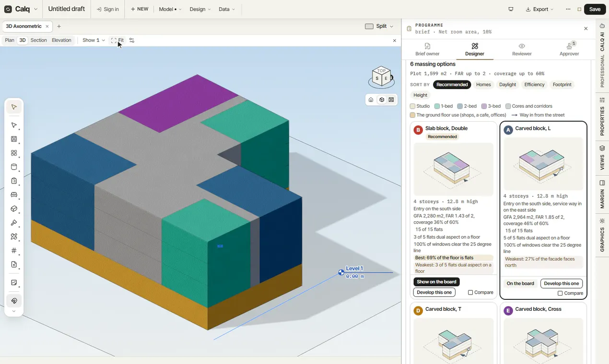Image resolution: width=609 pixels, height=364 pixels.
Task: Save the draft
Action: [595, 9]
